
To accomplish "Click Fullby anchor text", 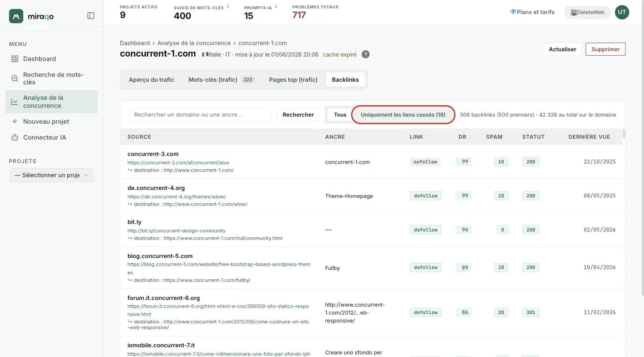I will click(x=333, y=268).
